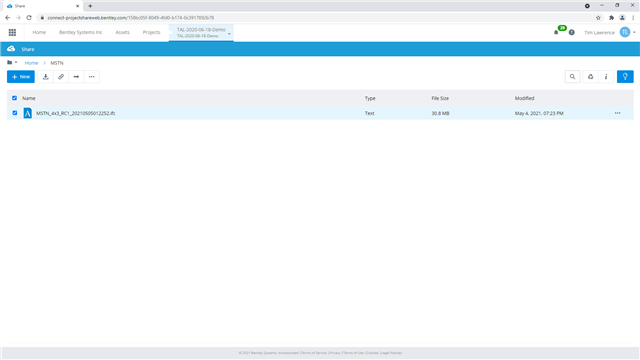This screenshot has height=360, width=640.
Task: Click the search magnifier icon
Action: (572, 77)
